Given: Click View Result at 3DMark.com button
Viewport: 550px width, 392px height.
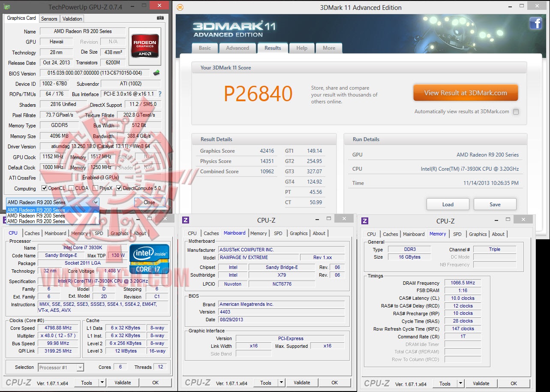Looking at the screenshot, I should (466, 93).
